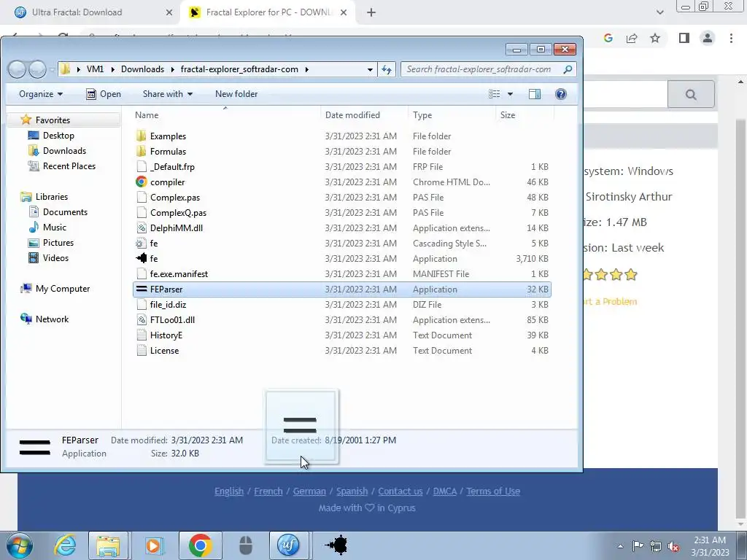Open Chrome tab search chevron
This screenshot has height=560, width=747.
[x=659, y=12]
